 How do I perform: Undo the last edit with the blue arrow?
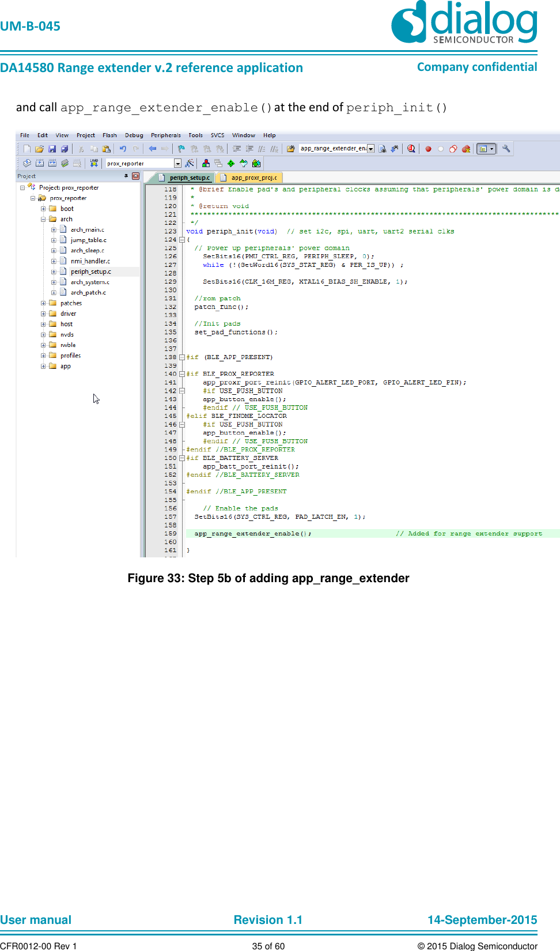[x=123, y=149]
